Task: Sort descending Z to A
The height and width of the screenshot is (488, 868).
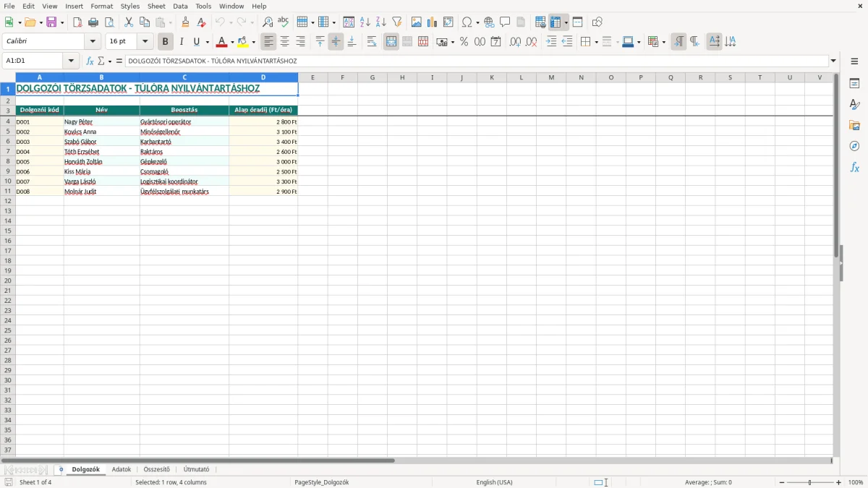Action: pos(381,22)
